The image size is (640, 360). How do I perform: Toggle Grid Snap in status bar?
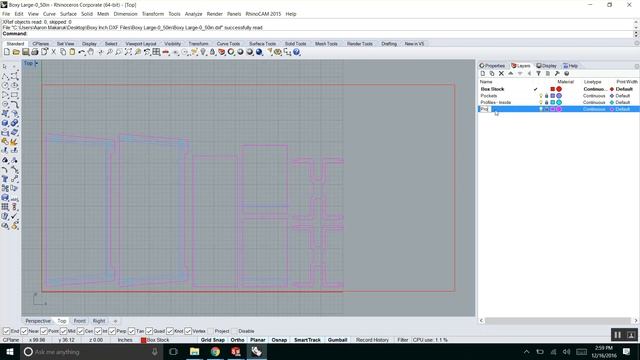click(213, 340)
